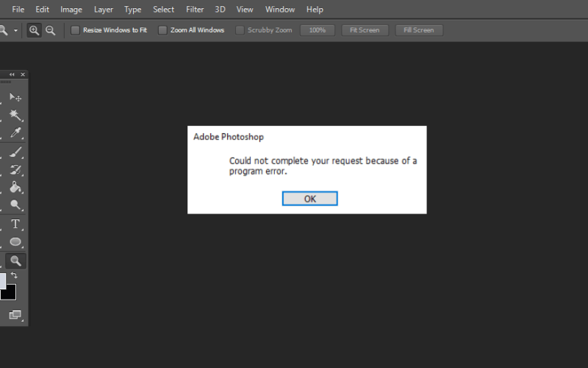Open the Layer menu
The width and height of the screenshot is (588, 368).
(104, 10)
